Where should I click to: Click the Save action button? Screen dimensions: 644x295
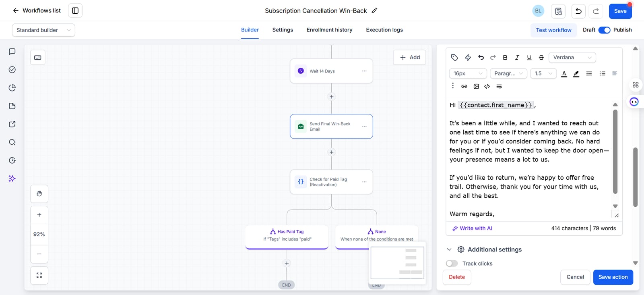613,277
